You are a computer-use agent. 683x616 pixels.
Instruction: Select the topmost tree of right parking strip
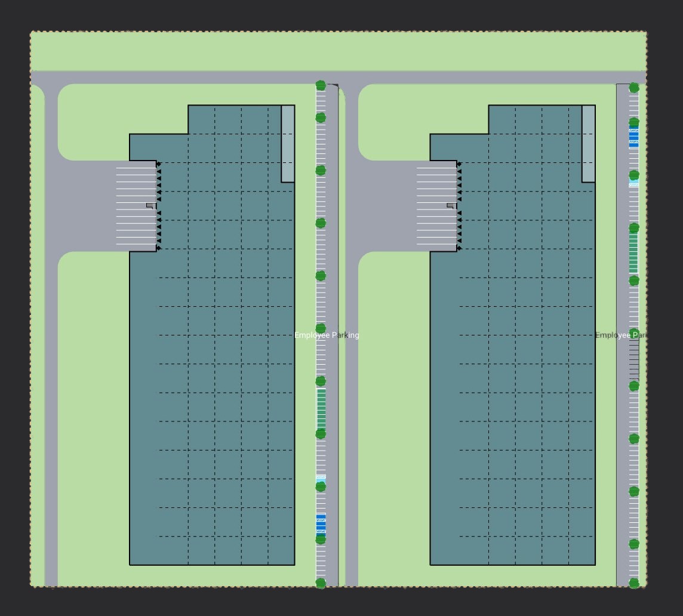634,88
